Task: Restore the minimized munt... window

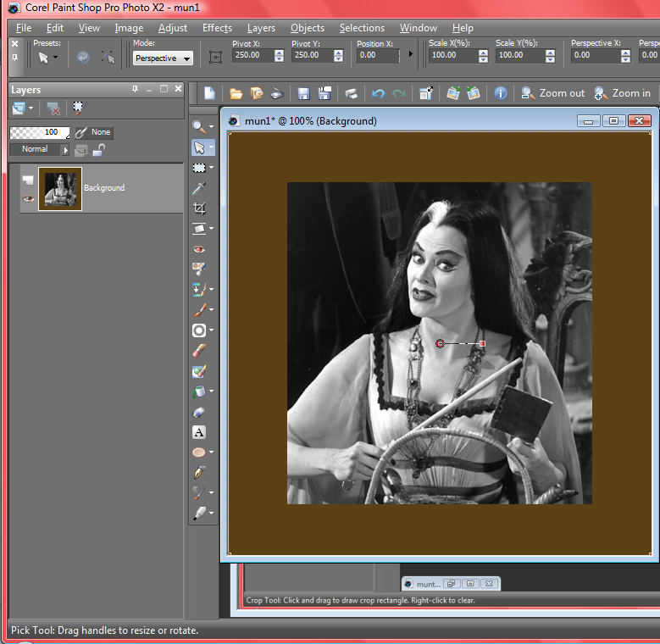Action: [451, 584]
